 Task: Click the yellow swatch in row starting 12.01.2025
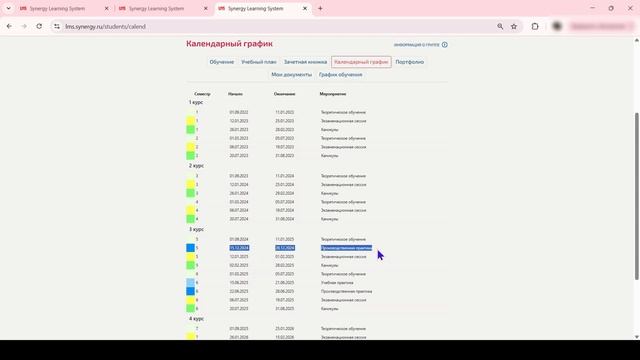point(191,257)
